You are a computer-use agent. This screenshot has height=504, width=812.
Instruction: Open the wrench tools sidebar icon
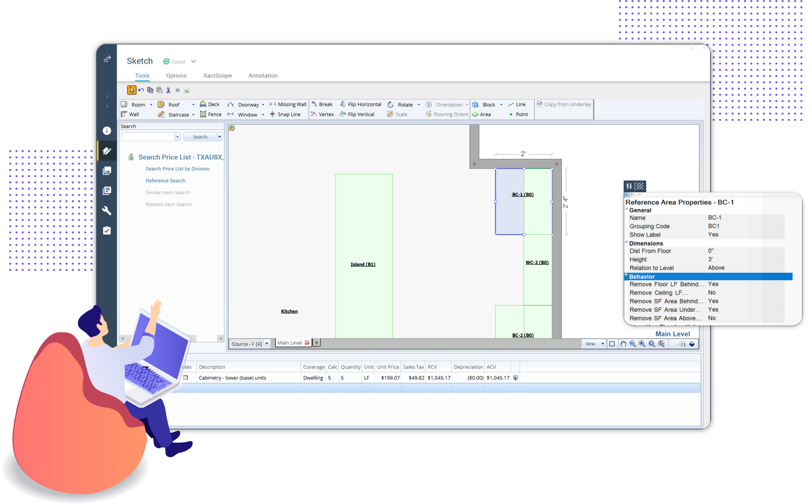click(107, 211)
